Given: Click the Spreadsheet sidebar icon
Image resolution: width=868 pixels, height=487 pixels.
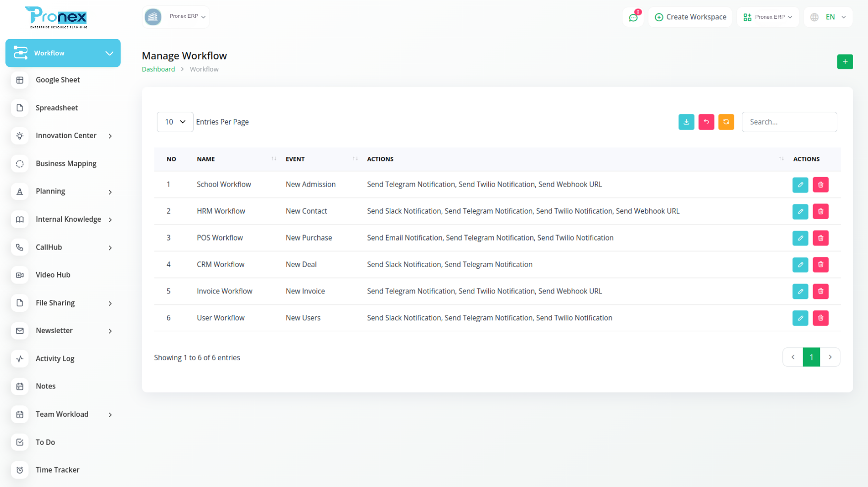Looking at the screenshot, I should click(20, 108).
